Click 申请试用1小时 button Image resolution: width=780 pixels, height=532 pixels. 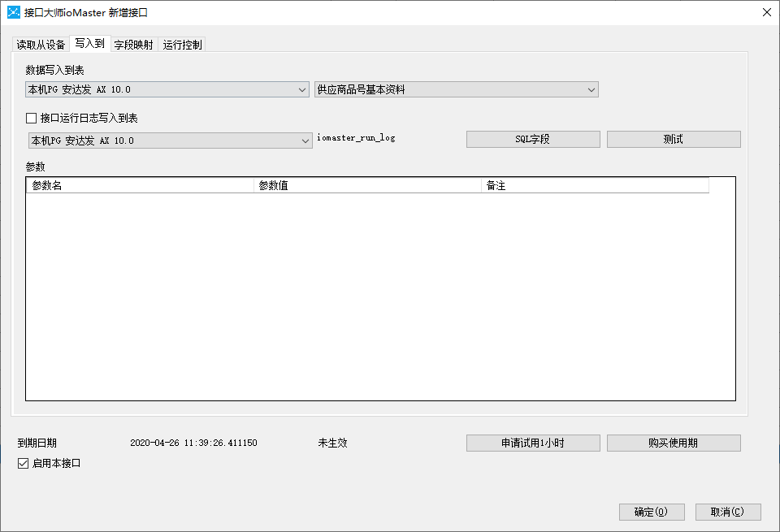coord(532,443)
